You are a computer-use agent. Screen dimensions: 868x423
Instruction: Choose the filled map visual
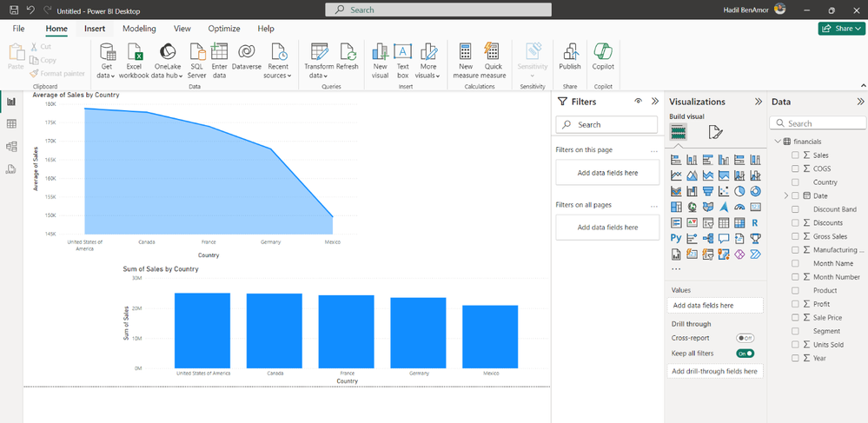[x=707, y=207]
